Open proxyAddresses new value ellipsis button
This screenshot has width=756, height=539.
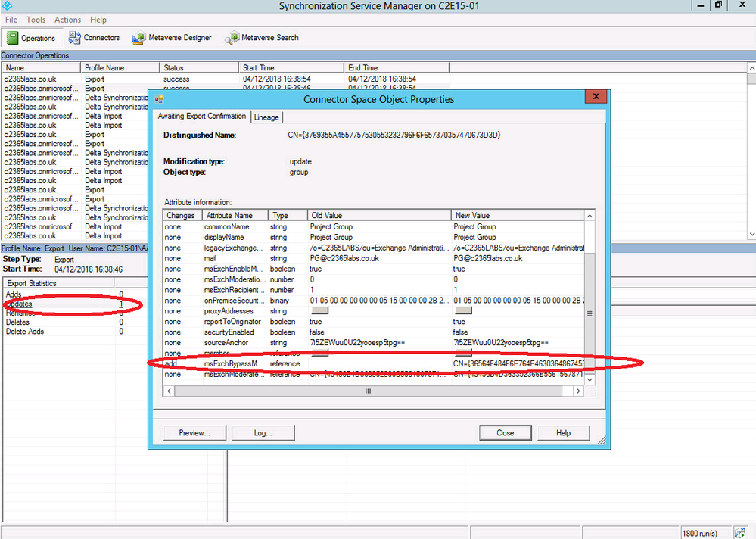pos(463,311)
